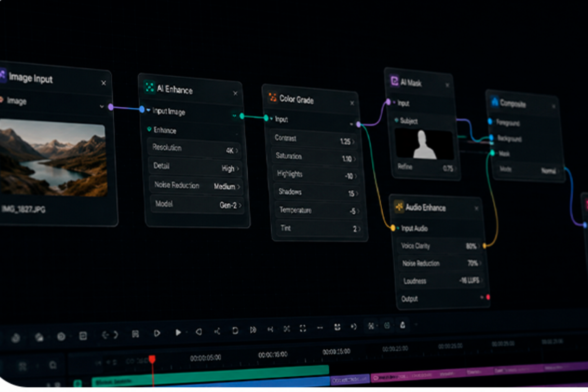Viewport: 588px width, 392px height.
Task: Click the solid play button in toolbar
Action: click(178, 332)
